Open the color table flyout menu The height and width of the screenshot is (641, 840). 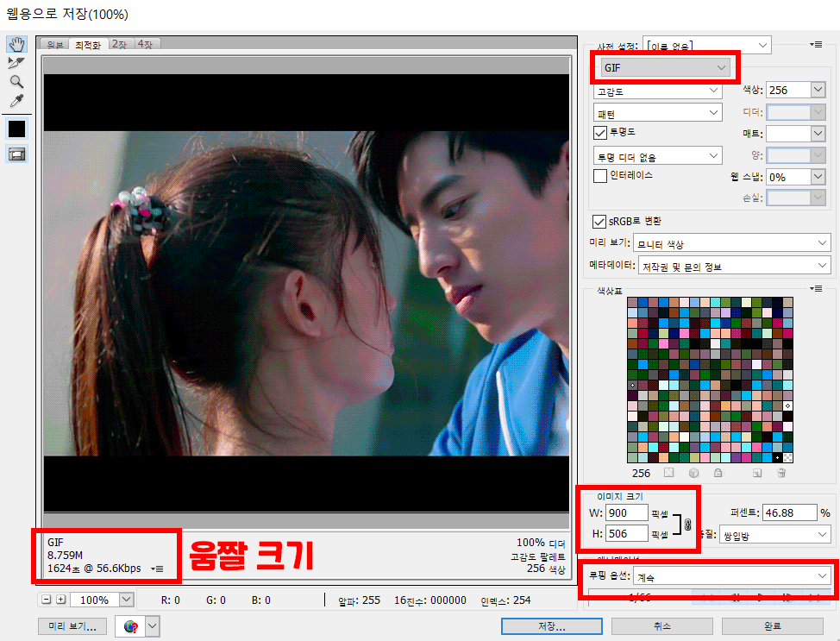816,289
